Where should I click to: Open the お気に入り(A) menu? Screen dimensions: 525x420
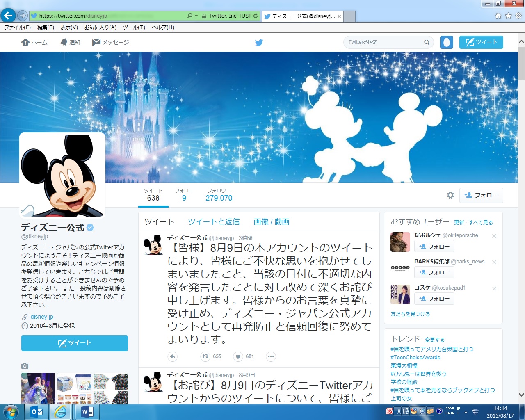[x=100, y=27]
